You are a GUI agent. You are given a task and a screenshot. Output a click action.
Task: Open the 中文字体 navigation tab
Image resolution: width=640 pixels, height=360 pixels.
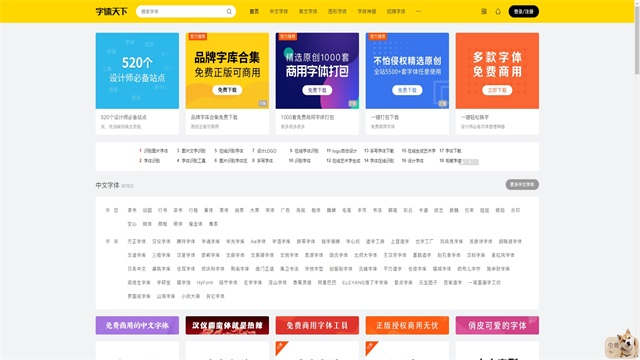tap(278, 11)
